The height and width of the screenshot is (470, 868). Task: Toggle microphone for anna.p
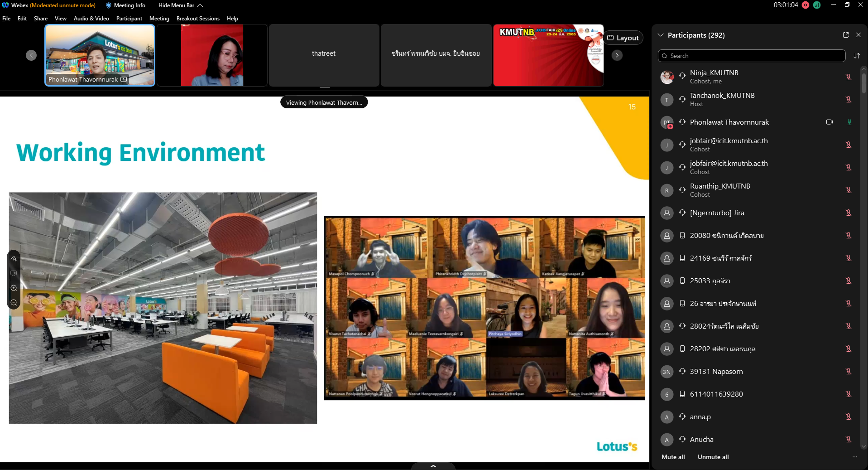(849, 417)
